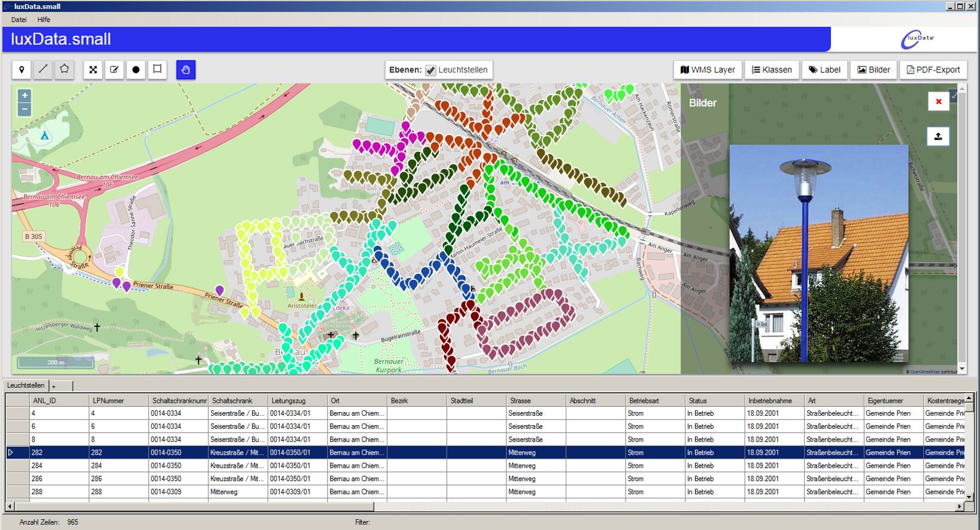Click the four-arrow move tool
Image resolution: width=980 pixels, height=530 pixels.
(x=93, y=70)
